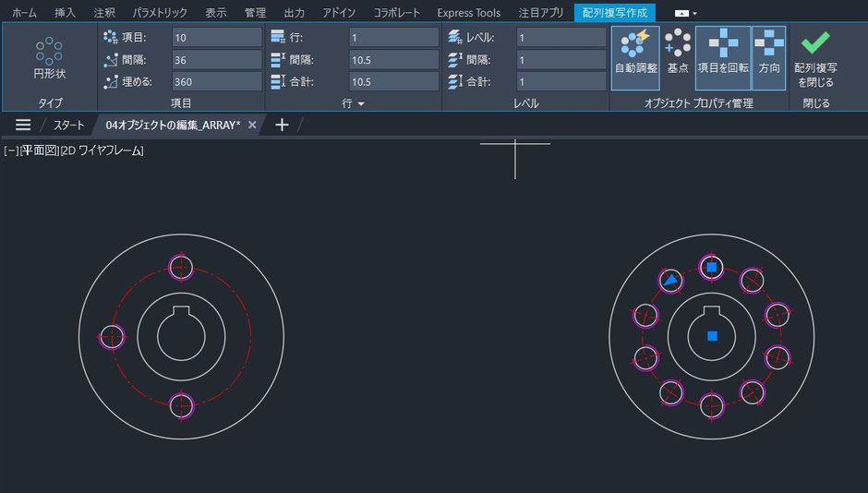
Task: Open the ホーム ribbon tab
Action: pos(24,13)
